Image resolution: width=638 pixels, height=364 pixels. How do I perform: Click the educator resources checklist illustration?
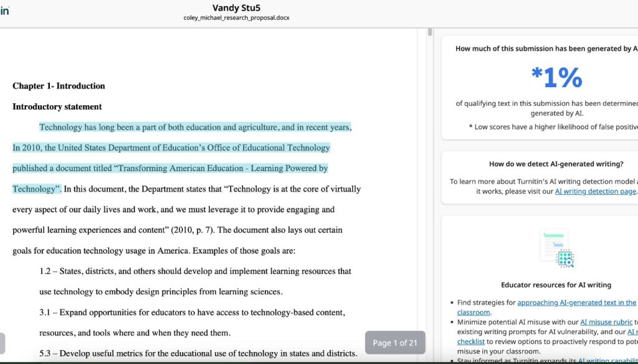(x=556, y=248)
